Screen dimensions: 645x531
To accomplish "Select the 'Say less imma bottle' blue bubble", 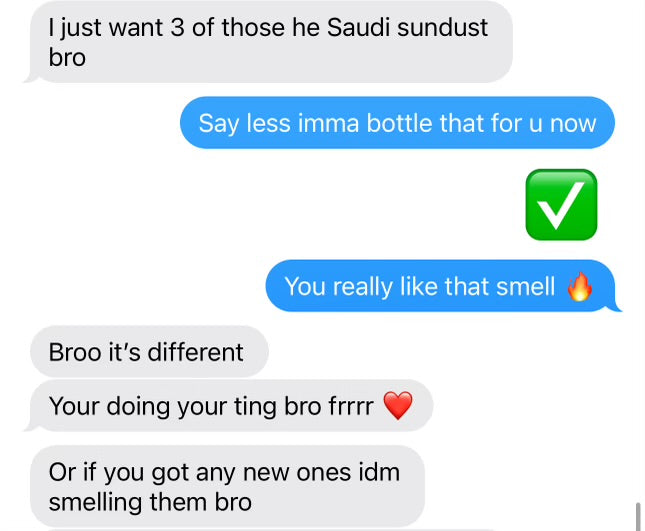I will click(x=397, y=123).
